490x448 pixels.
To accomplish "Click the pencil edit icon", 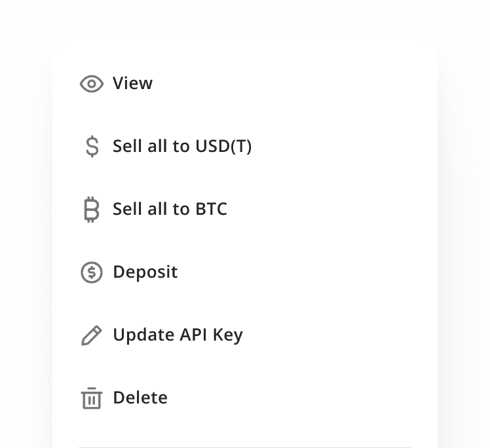I will 92,335.
